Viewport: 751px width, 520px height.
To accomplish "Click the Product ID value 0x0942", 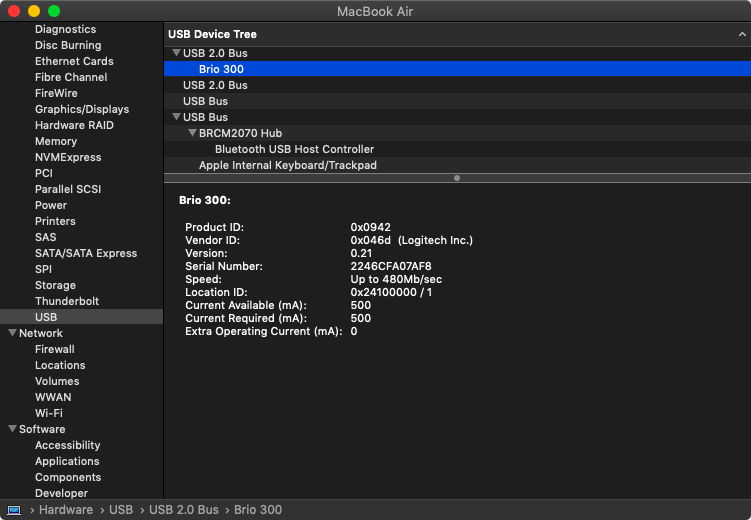I will pyautogui.click(x=370, y=227).
